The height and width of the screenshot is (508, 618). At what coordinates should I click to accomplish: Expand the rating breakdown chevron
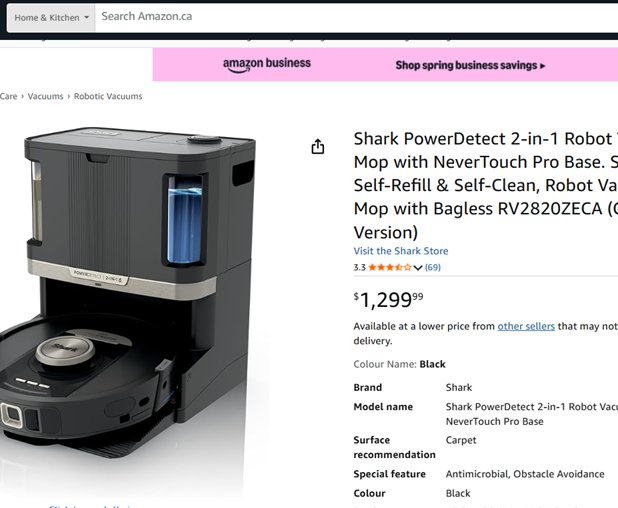(x=417, y=268)
